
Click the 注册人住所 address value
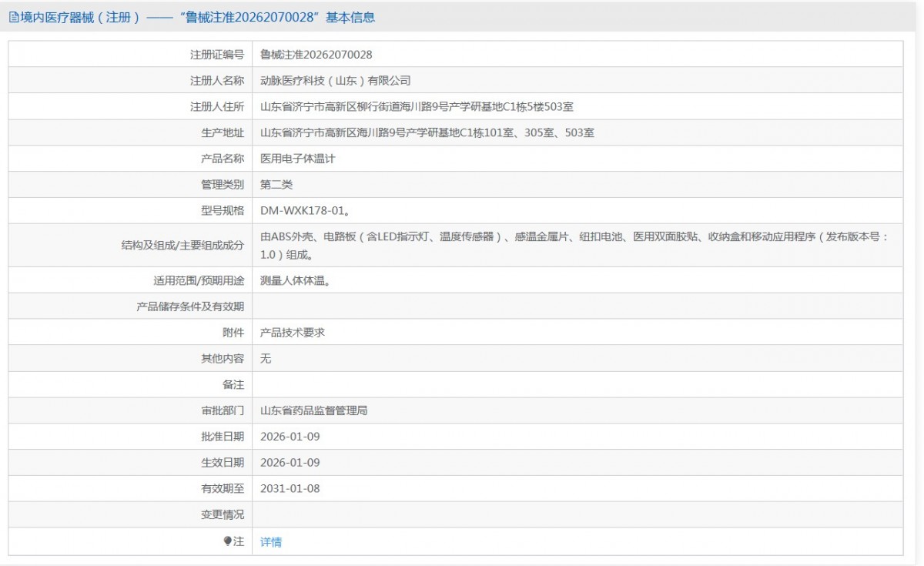click(x=417, y=106)
